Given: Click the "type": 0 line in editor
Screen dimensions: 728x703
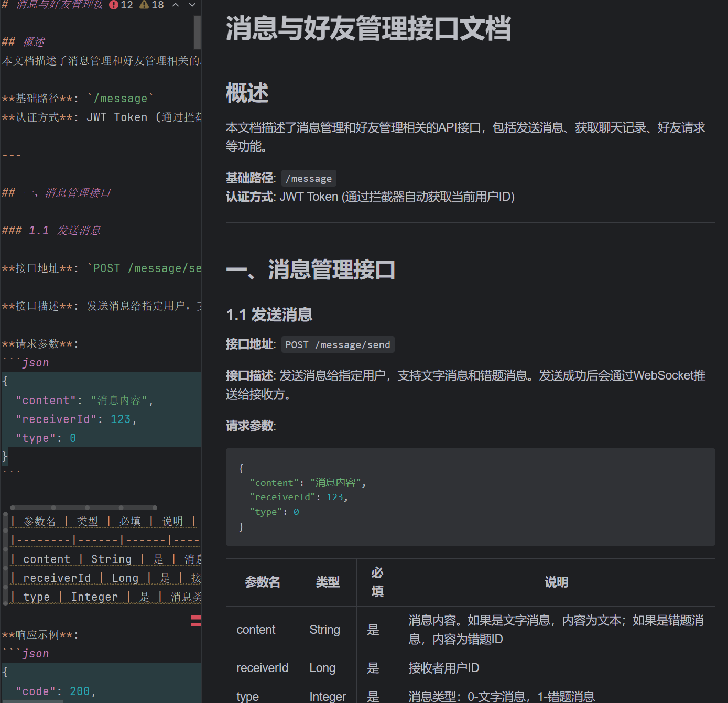Looking at the screenshot, I should (46, 438).
